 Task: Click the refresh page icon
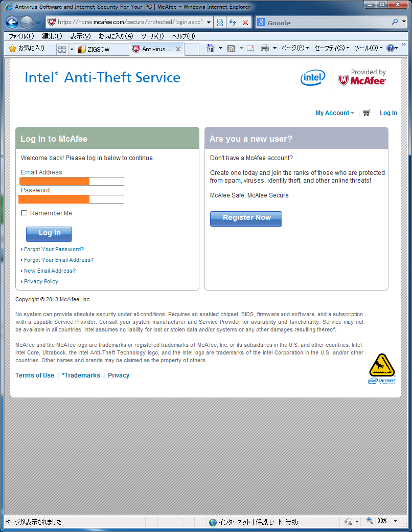(x=233, y=23)
